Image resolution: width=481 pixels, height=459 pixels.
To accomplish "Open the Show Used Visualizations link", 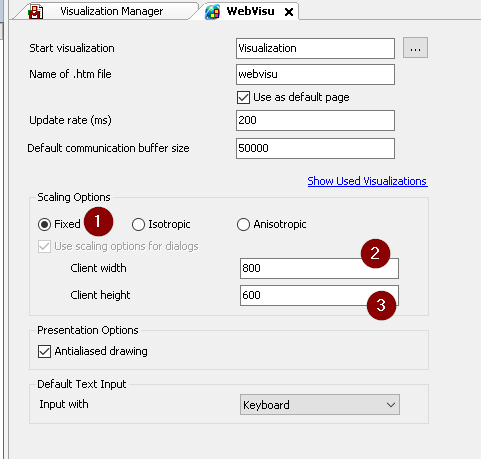I will (x=367, y=181).
